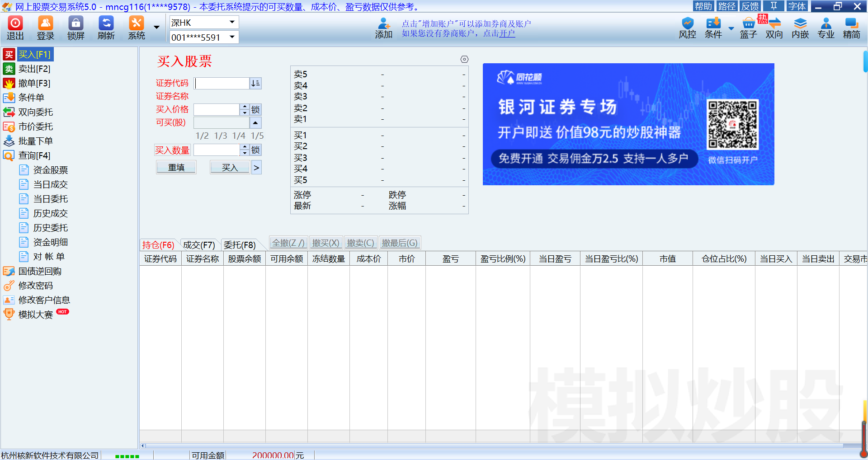Open the account number 001****5591 dropdown

[x=232, y=37]
